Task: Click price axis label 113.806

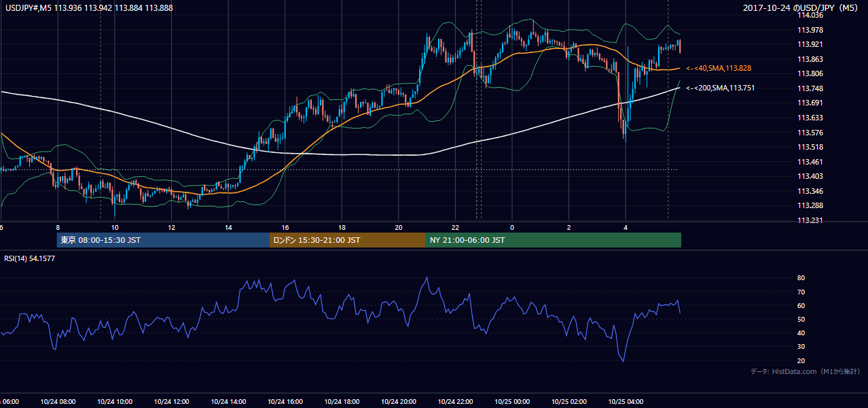Action: click(x=812, y=74)
